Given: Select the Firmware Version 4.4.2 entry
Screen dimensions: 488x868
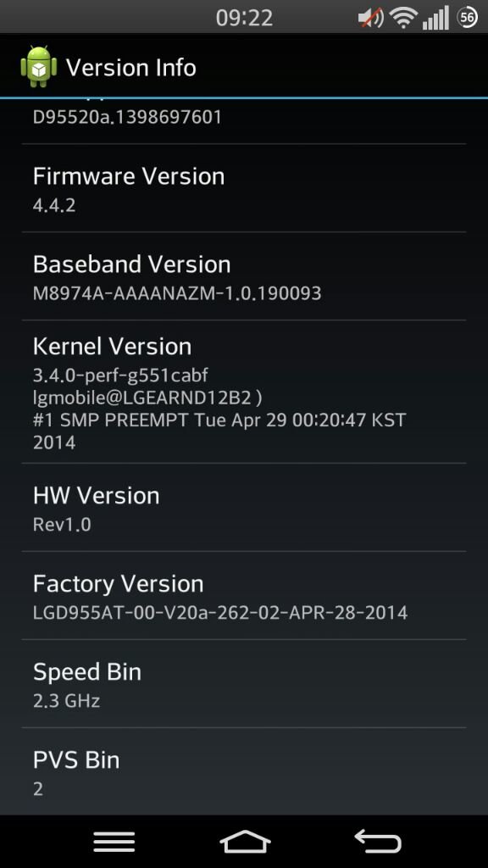Looking at the screenshot, I should tap(244, 188).
